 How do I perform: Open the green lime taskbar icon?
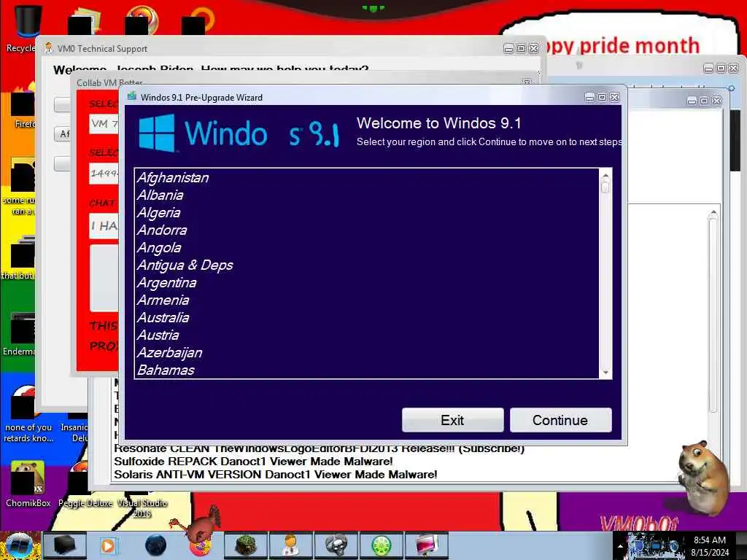381,545
